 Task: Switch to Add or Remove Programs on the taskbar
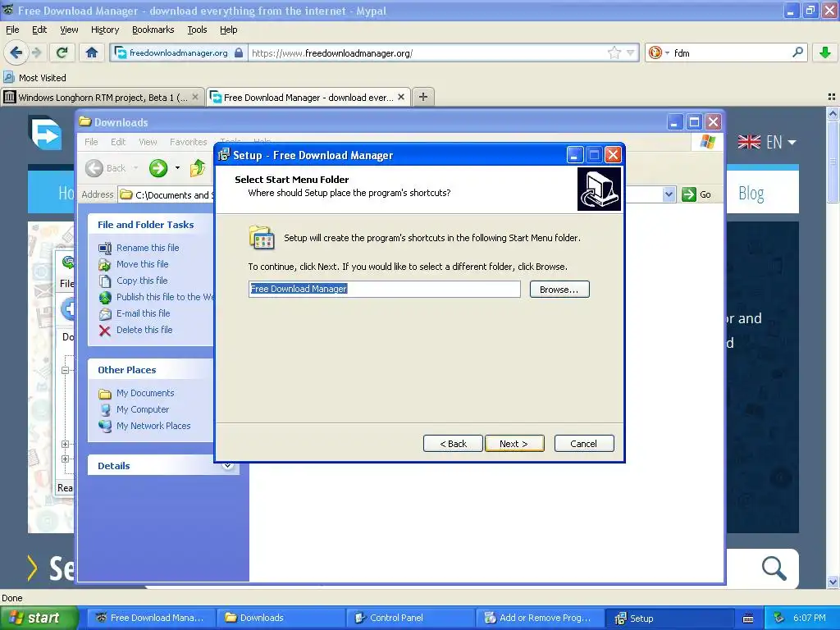(539, 618)
